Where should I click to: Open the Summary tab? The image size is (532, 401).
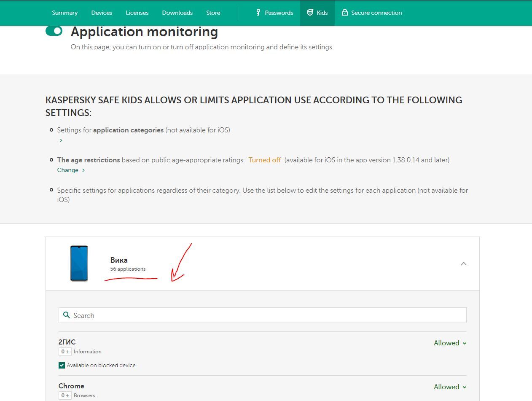tap(64, 13)
